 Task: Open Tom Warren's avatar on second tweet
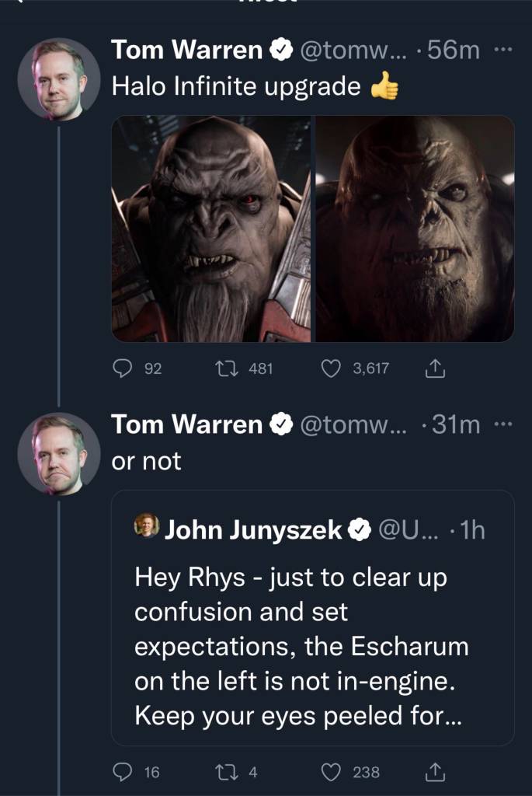tap(58, 452)
